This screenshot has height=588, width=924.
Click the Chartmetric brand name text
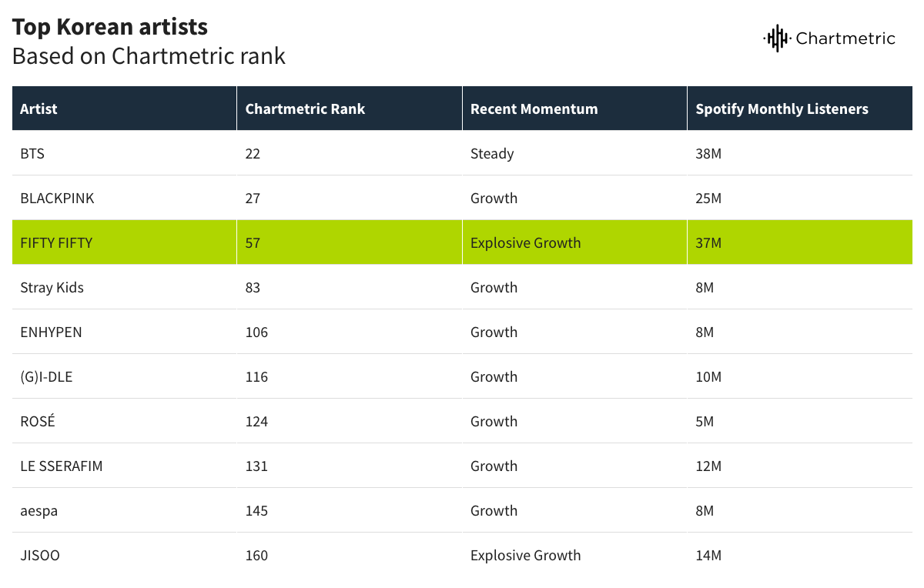(845, 38)
